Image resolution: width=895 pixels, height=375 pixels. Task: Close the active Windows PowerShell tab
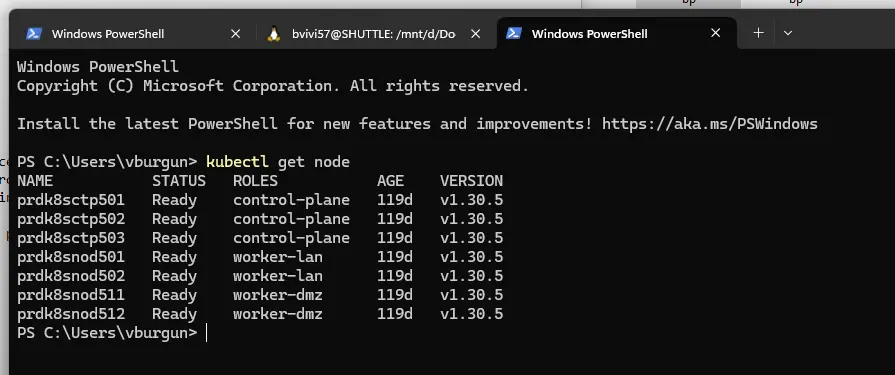coord(715,33)
